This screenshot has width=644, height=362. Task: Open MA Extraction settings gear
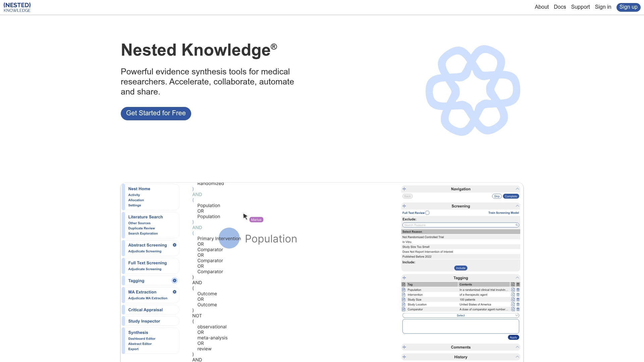tap(174, 292)
